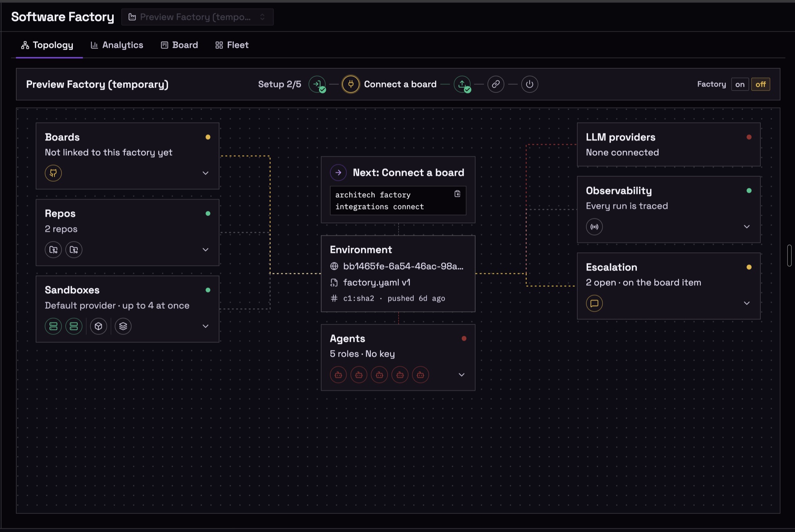This screenshot has width=795, height=532.
Task: Click the arrow icon beside Next: Connect a board
Action: click(338, 172)
